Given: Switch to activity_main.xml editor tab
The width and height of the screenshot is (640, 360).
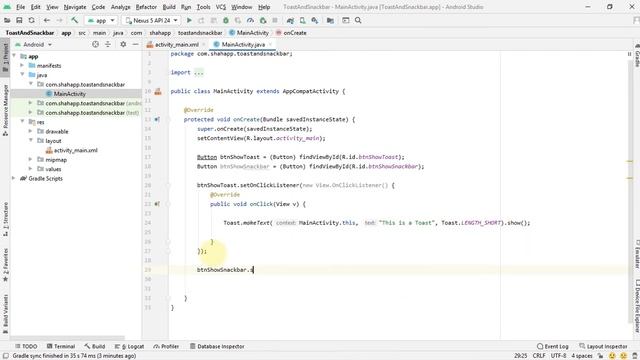Looking at the screenshot, I should 176,44.
